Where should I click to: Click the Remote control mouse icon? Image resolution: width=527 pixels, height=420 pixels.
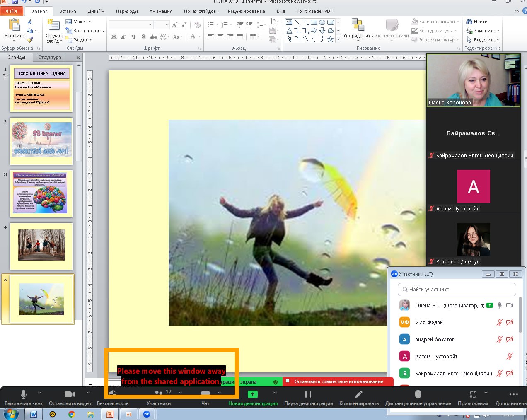click(418, 394)
